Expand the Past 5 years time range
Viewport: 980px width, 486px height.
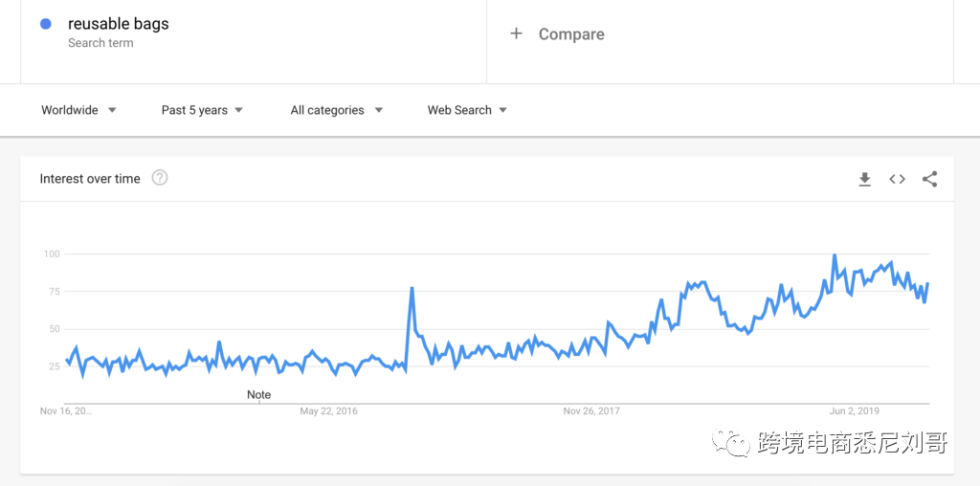[x=202, y=110]
